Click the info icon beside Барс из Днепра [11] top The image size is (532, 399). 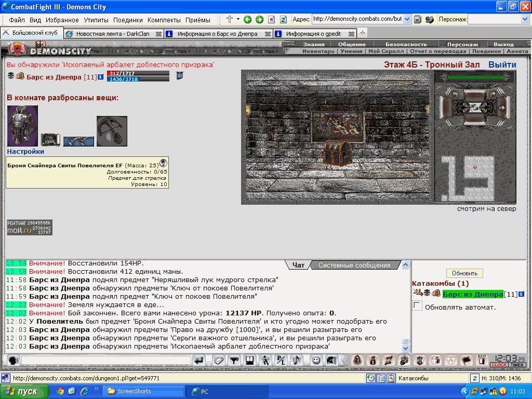coord(100,77)
